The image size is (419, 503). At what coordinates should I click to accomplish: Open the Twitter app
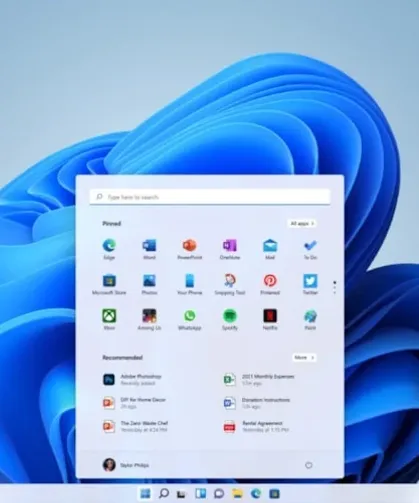[x=310, y=284]
